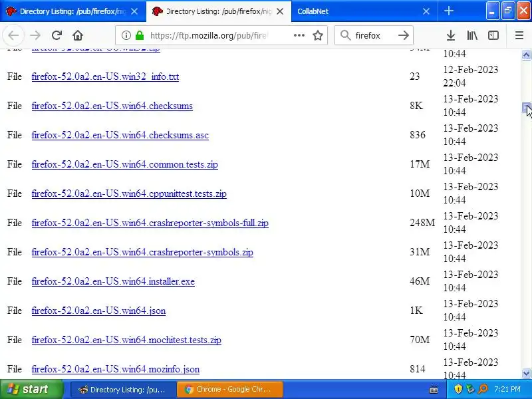Click the vertical scrollbar thumb
Image resolution: width=532 pixels, height=399 pixels.
coord(526,107)
